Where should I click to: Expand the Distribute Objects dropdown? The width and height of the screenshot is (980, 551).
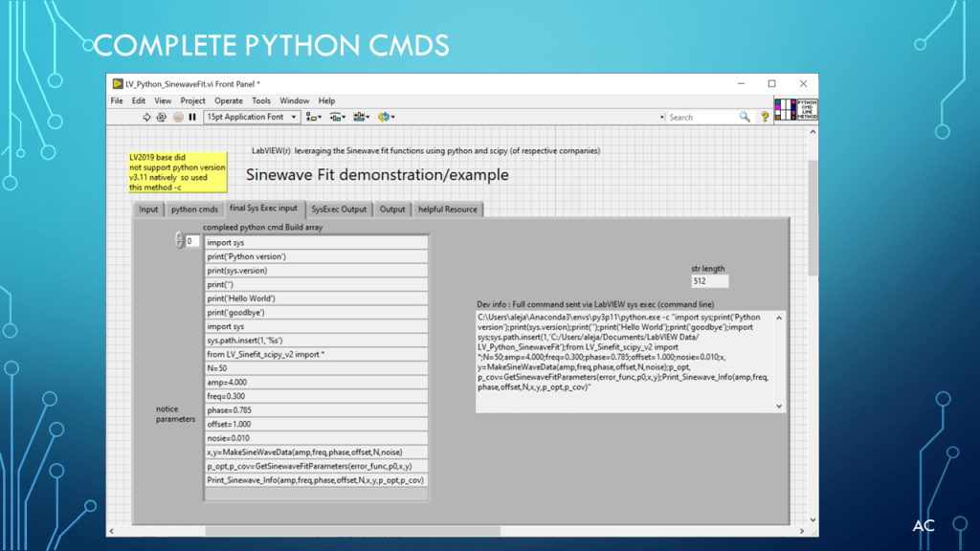[337, 117]
